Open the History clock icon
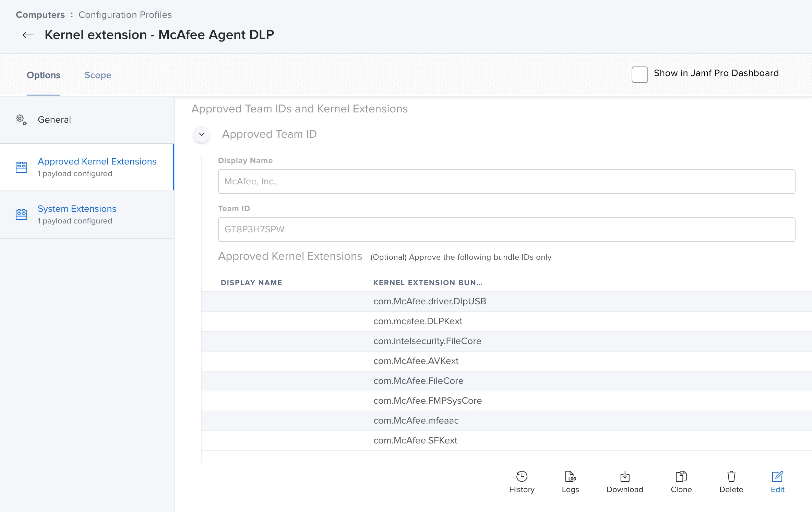The height and width of the screenshot is (512, 812). [x=522, y=476]
